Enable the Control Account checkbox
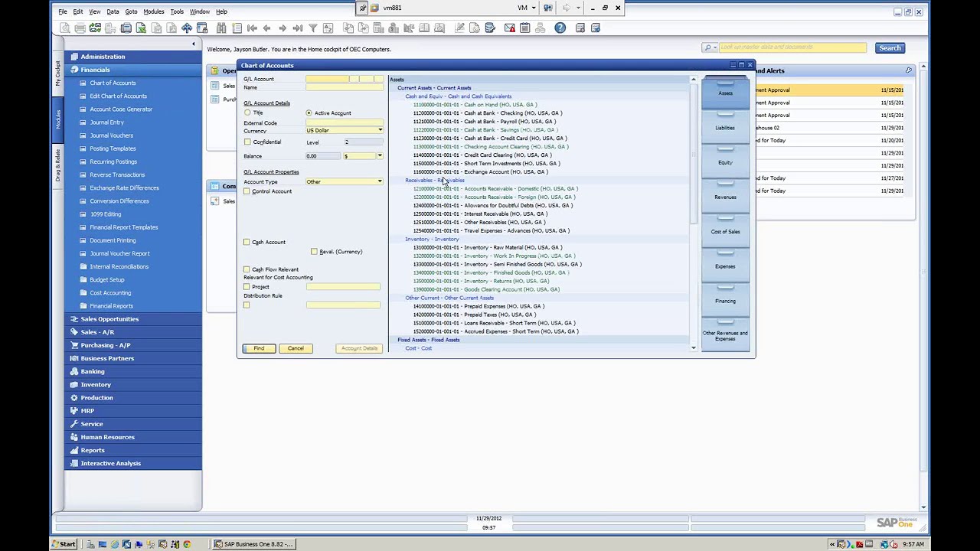 247,191
